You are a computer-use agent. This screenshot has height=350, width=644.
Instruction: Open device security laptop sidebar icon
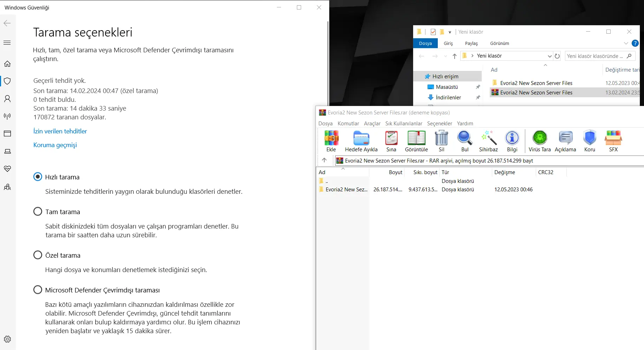tap(7, 151)
